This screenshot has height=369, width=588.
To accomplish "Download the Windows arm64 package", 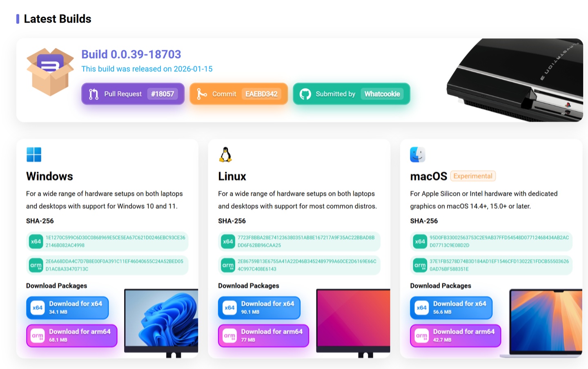I will [71, 335].
